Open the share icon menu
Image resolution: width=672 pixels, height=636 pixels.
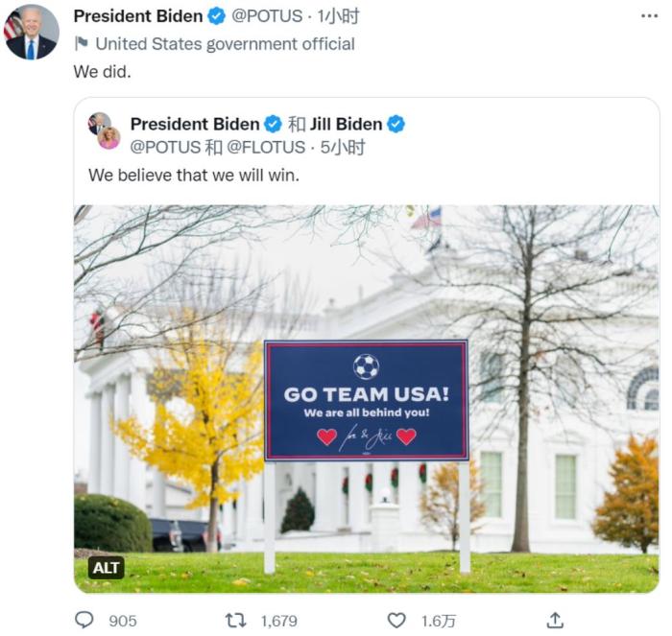[x=555, y=621]
